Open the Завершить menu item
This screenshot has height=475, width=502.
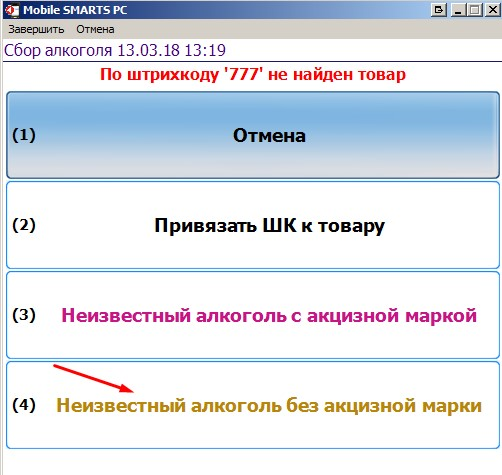click(x=36, y=29)
